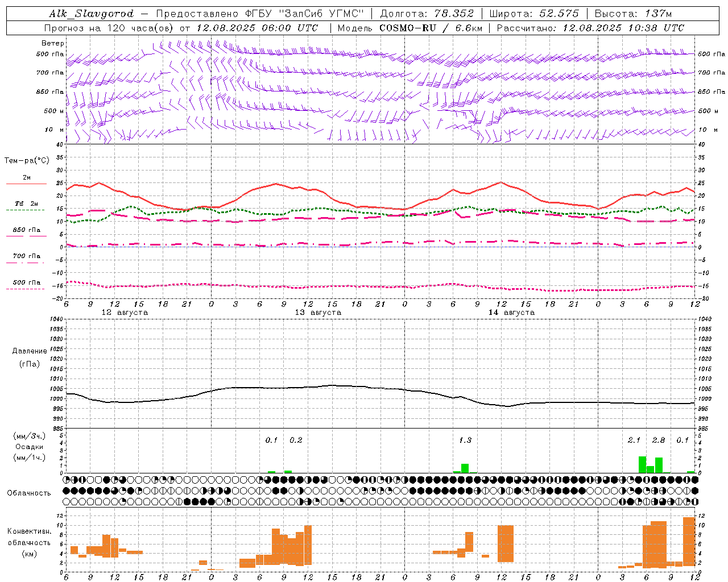The height and width of the screenshot is (582, 728).
Task: Click the 'Широта: 52.575' latitude value
Action: point(534,14)
